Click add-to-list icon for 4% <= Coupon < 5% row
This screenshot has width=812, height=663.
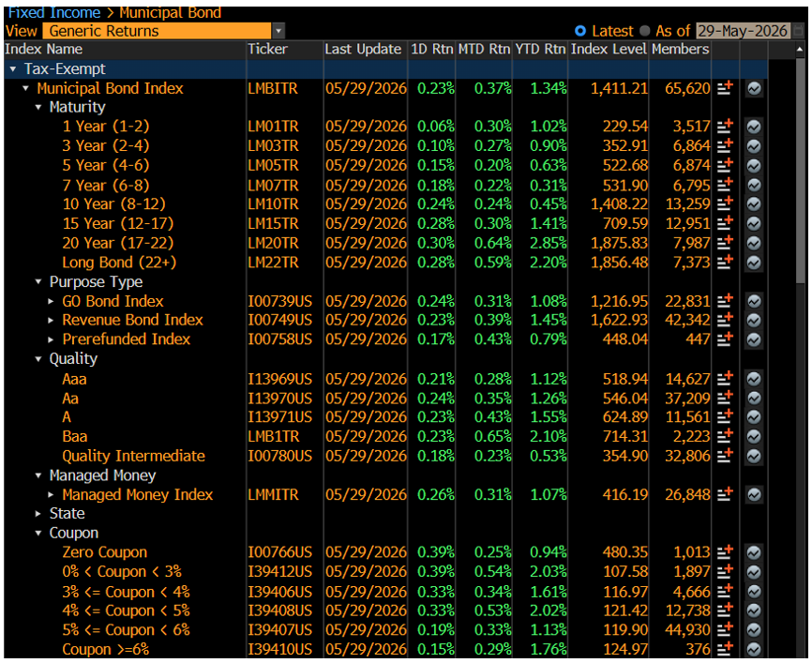coord(725,610)
